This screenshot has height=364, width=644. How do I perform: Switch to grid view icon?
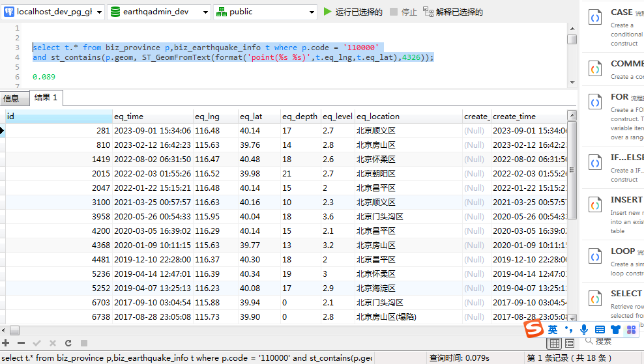(x=555, y=343)
